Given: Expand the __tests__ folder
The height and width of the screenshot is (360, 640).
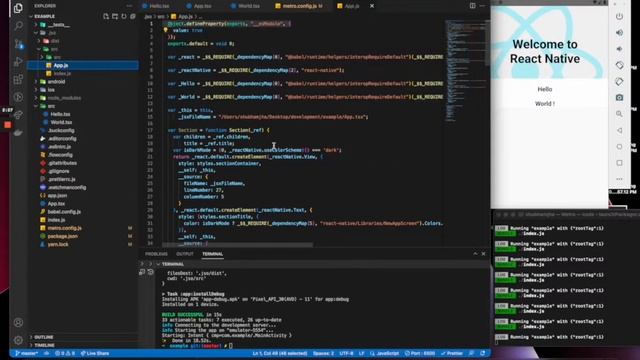Looking at the screenshot, I should click(59, 24).
